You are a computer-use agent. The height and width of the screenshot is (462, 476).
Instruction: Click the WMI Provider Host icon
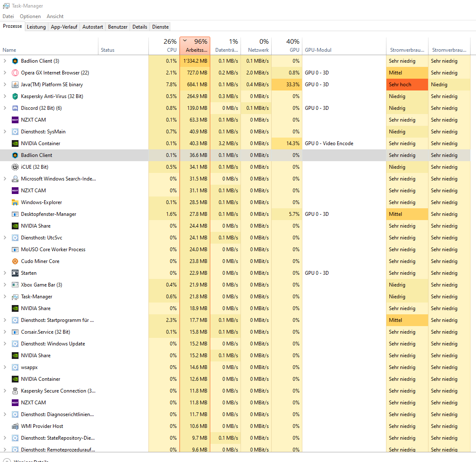click(x=15, y=426)
